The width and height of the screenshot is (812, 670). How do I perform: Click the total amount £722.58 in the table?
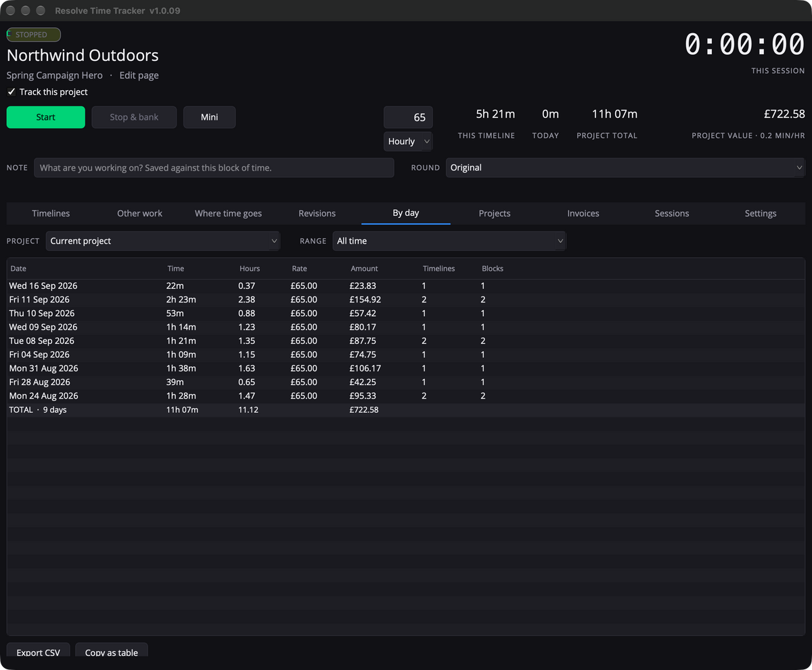pyautogui.click(x=364, y=410)
